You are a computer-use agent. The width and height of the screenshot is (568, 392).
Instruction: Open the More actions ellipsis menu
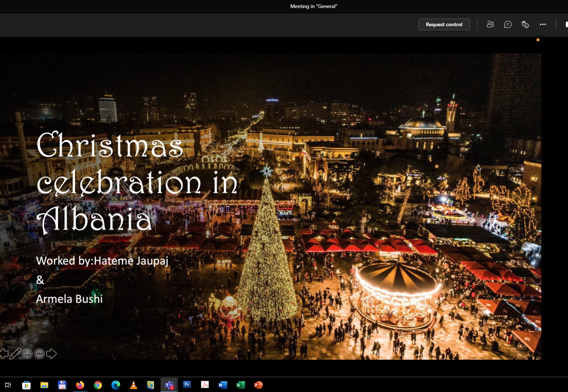(543, 24)
